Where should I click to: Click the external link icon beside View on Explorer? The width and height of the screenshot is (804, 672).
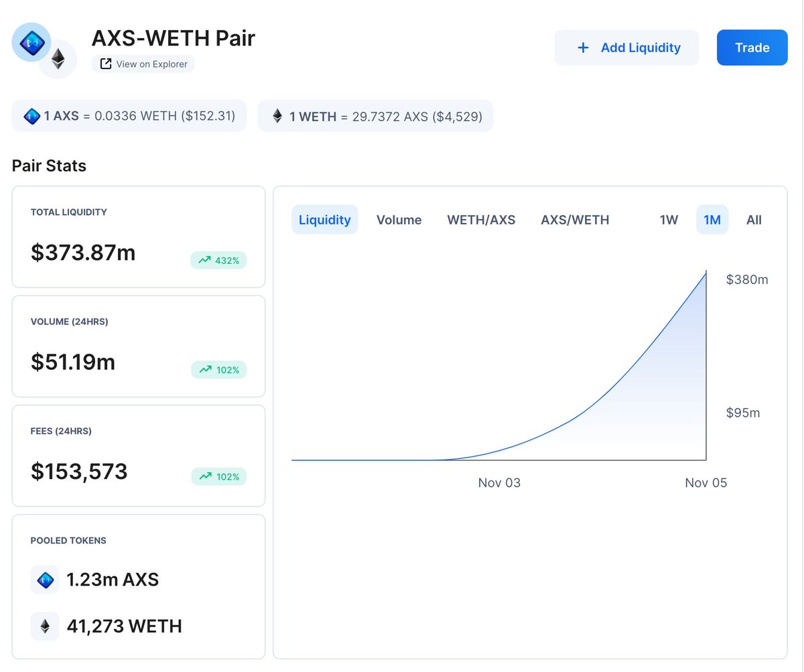(105, 64)
